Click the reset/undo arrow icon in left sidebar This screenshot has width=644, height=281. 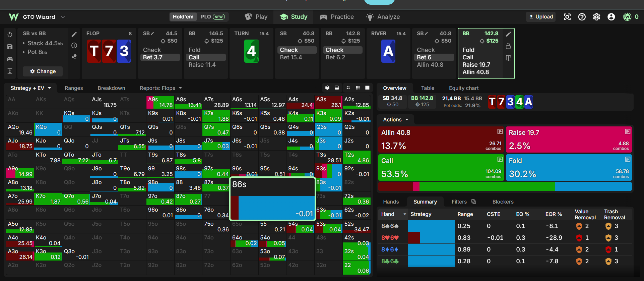point(10,35)
